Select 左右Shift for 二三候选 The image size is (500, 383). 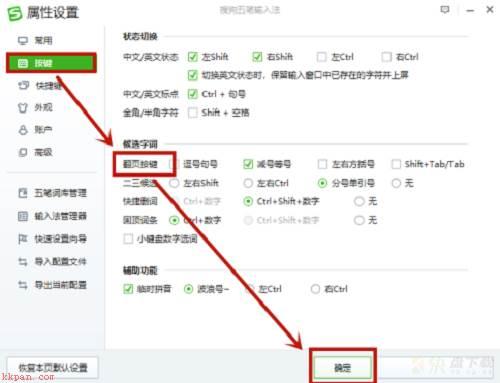pyautogui.click(x=174, y=183)
